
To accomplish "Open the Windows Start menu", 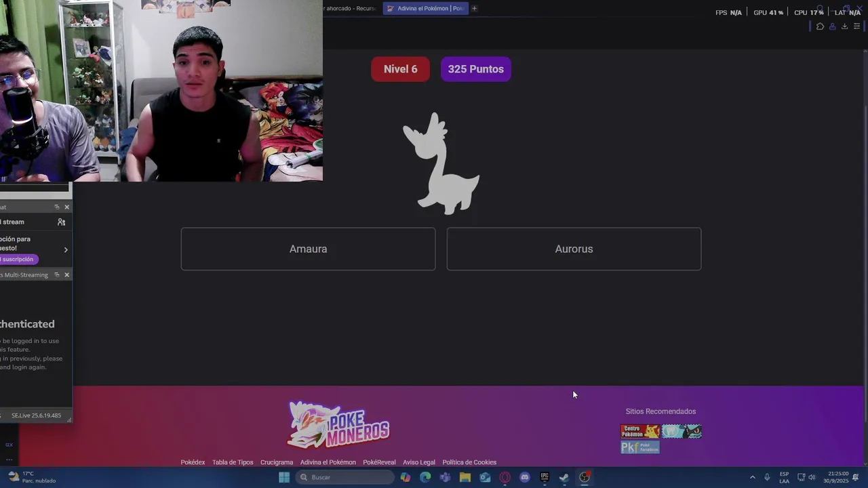I will pos(284,477).
